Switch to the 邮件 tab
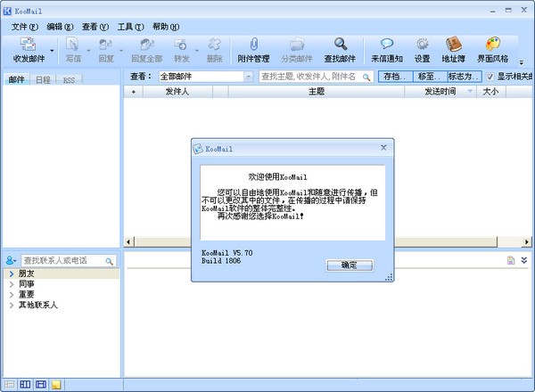 point(16,80)
